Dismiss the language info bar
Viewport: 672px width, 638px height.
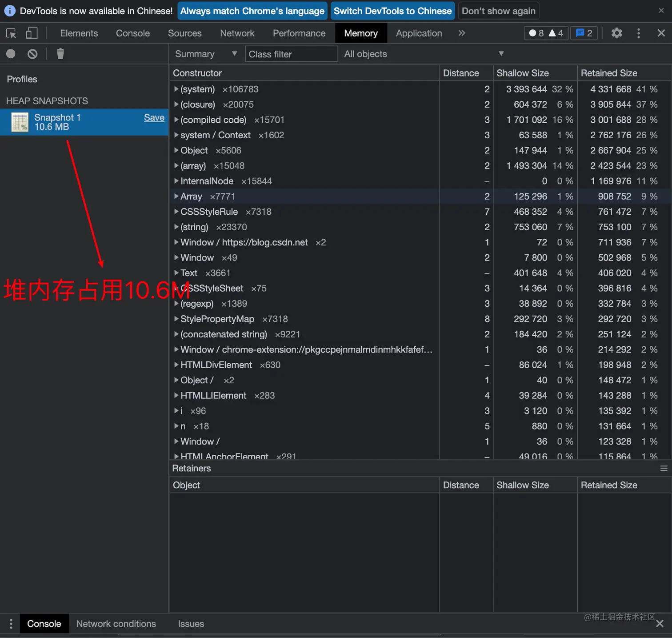point(661,10)
